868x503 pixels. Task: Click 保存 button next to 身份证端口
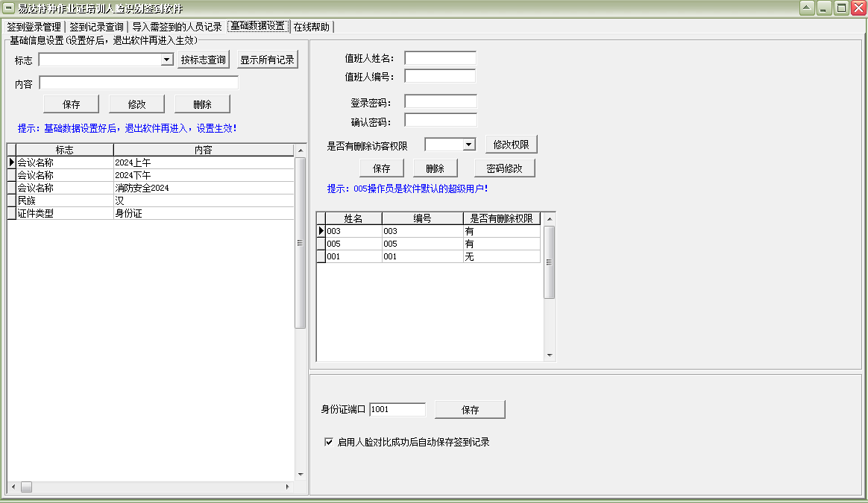[x=470, y=410]
